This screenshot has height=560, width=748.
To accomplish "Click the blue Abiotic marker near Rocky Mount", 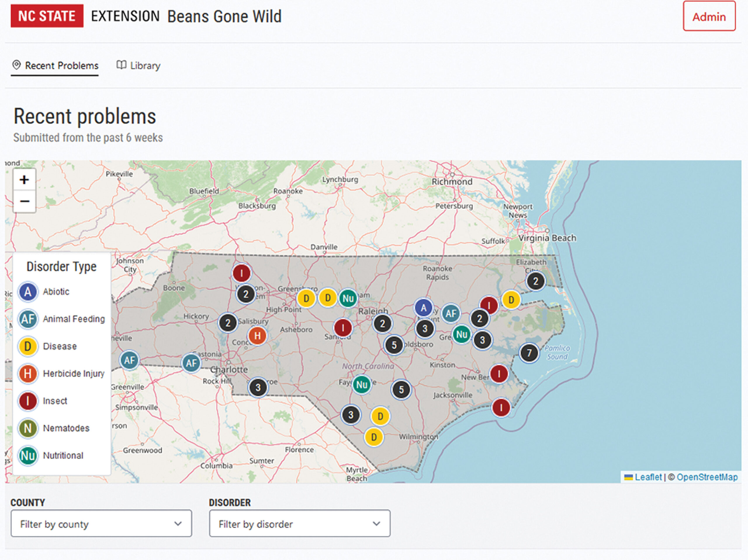I will tap(423, 308).
